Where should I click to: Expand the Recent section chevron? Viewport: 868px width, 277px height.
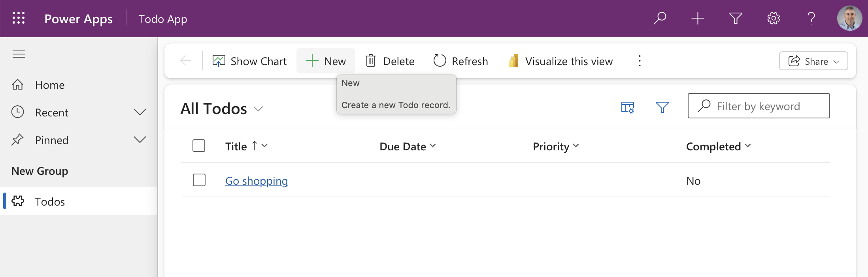140,112
